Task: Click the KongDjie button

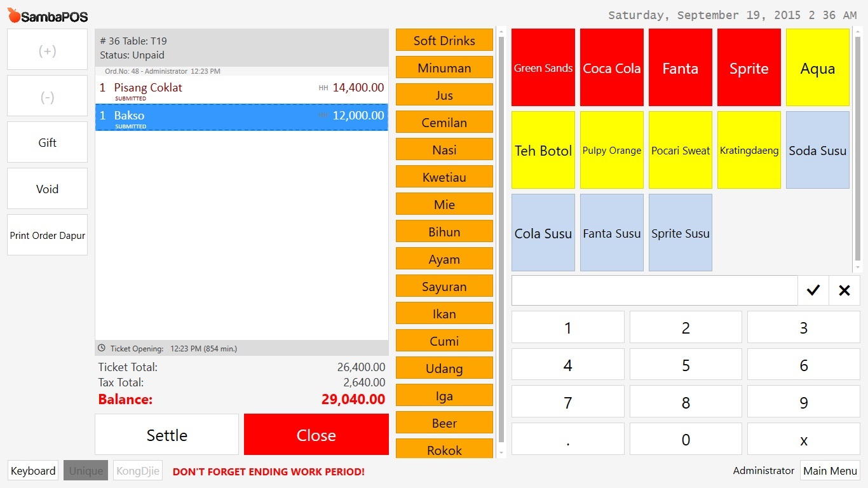Action: pos(138,471)
